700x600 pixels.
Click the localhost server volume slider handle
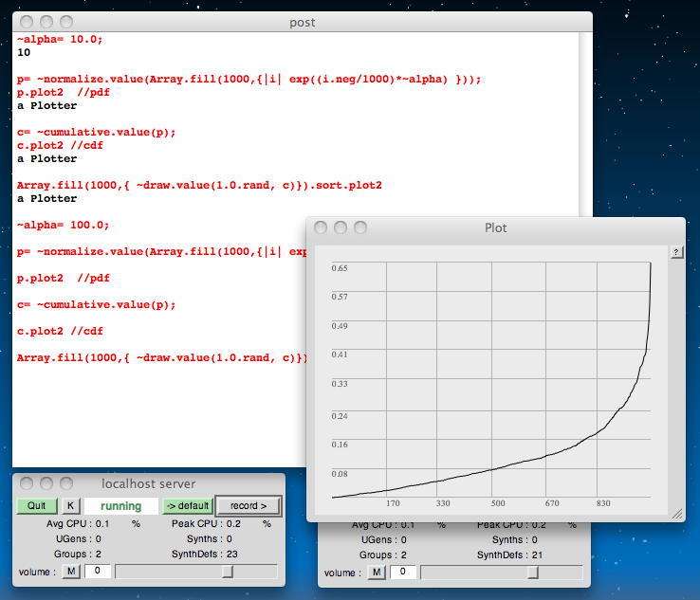[x=228, y=572]
